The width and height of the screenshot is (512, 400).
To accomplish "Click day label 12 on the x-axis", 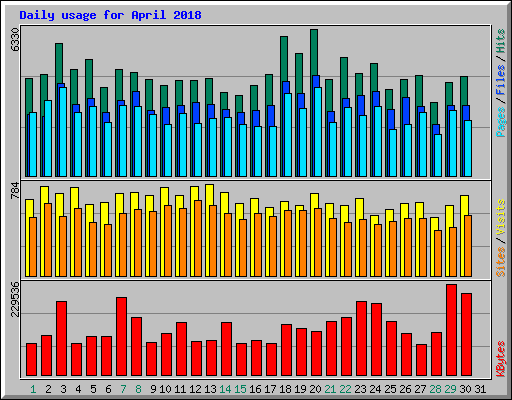I will (x=195, y=389).
